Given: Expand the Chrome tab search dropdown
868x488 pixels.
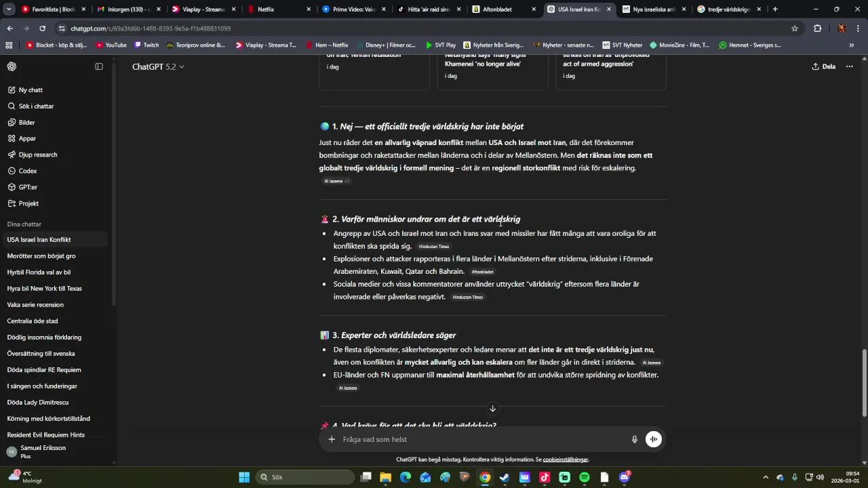Looking at the screenshot, I should pos(9,9).
